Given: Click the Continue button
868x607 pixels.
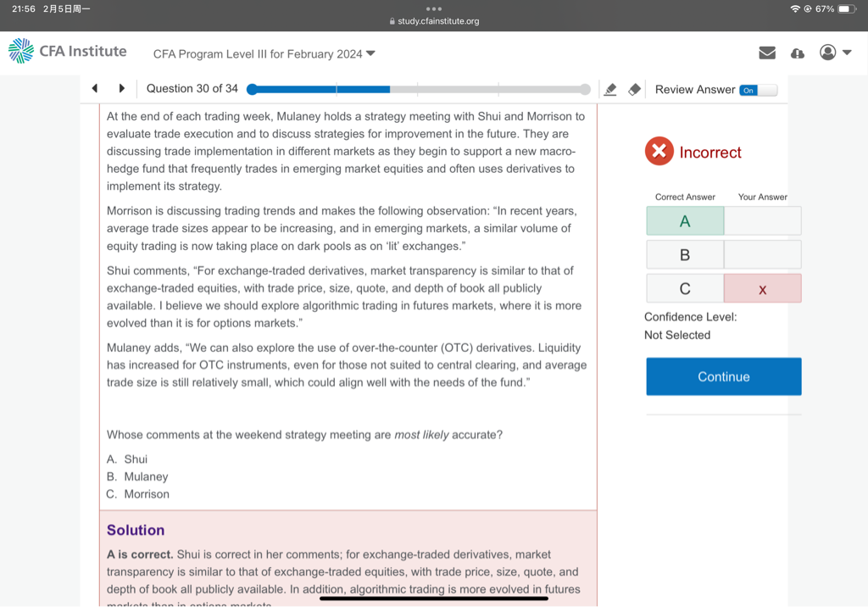Looking at the screenshot, I should pyautogui.click(x=723, y=376).
